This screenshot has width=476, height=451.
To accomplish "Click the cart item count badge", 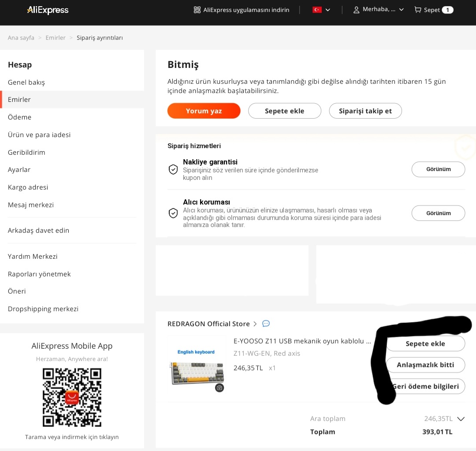I will pyautogui.click(x=447, y=10).
